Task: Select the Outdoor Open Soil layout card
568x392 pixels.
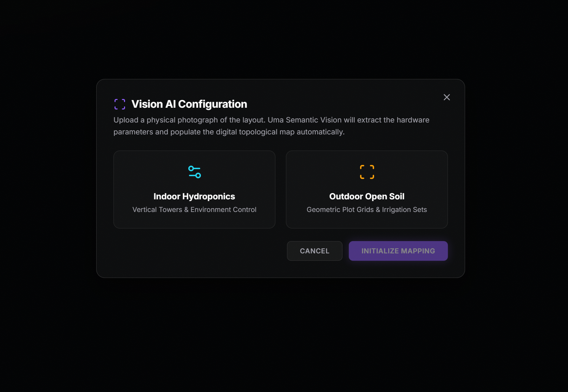Action: click(367, 190)
